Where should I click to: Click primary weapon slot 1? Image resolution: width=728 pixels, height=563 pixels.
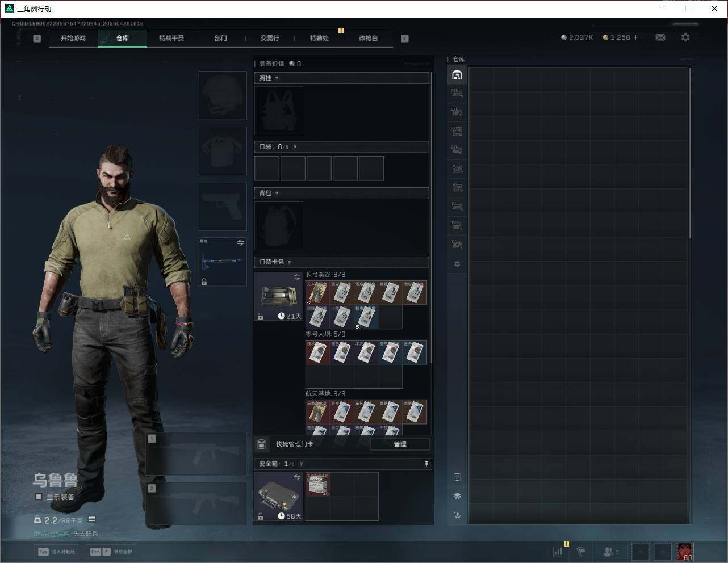click(196, 454)
